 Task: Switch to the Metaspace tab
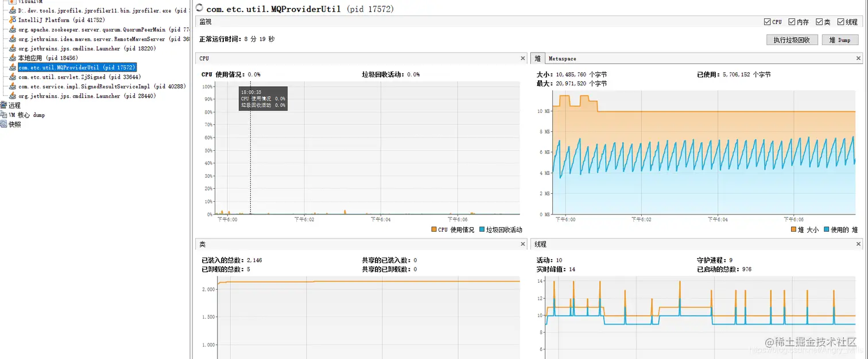pyautogui.click(x=562, y=58)
